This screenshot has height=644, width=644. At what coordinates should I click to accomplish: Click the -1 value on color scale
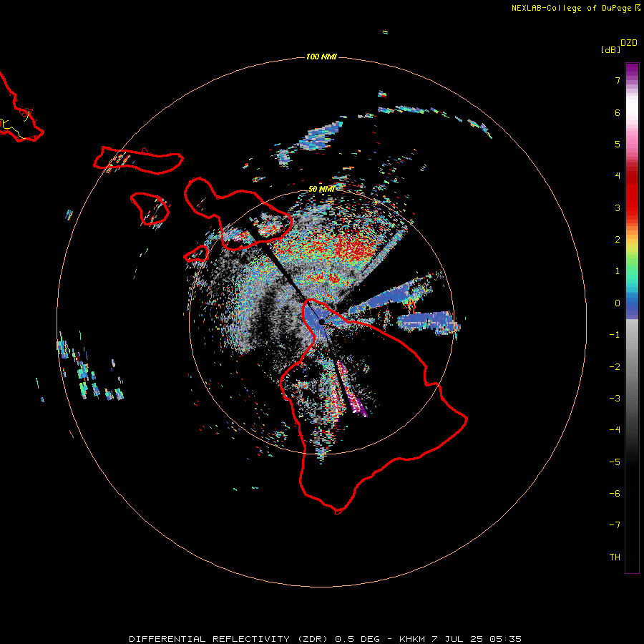tap(615, 335)
